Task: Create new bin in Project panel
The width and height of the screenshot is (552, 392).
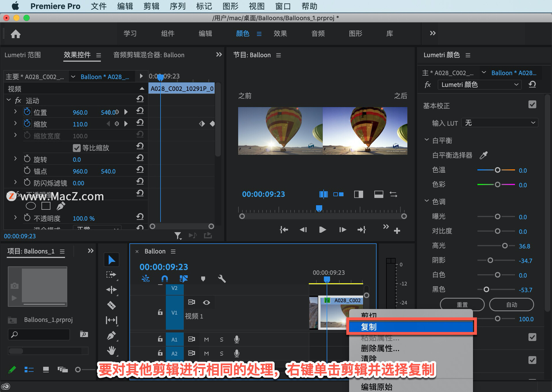Action: (x=84, y=334)
